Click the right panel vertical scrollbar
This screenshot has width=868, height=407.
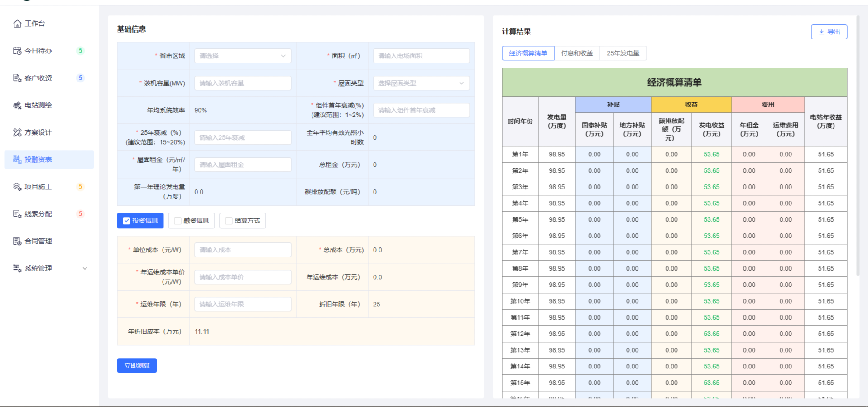[x=858, y=145]
